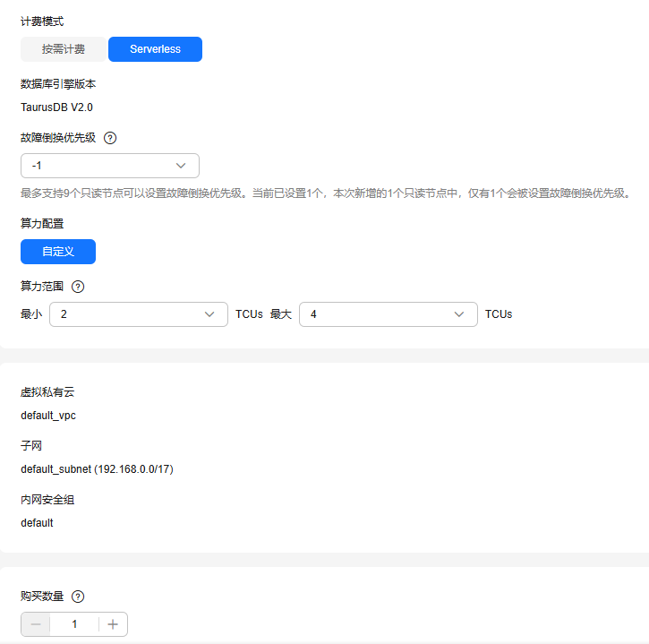Click the default_vpc value
Screen dimensions: 649x644
coord(48,416)
